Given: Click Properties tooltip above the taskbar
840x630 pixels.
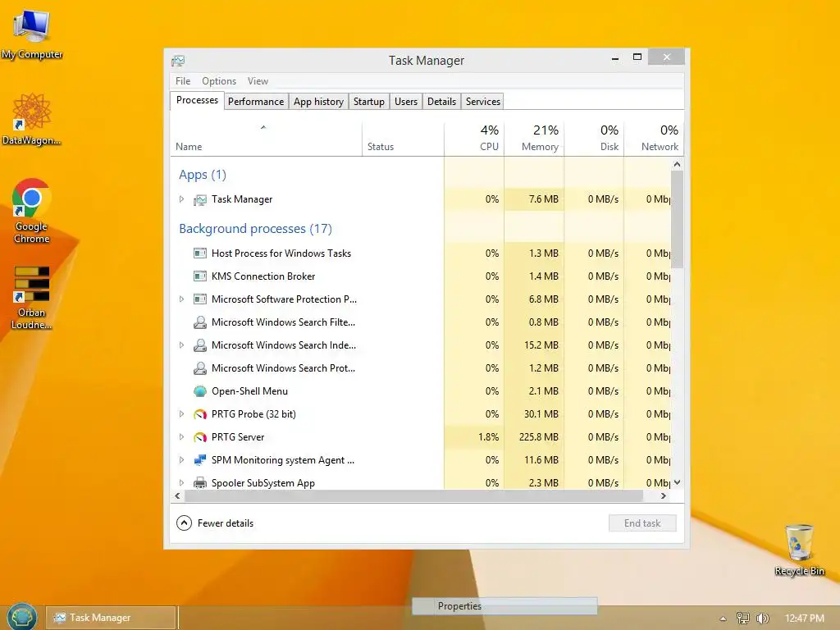Looking at the screenshot, I should (504, 606).
